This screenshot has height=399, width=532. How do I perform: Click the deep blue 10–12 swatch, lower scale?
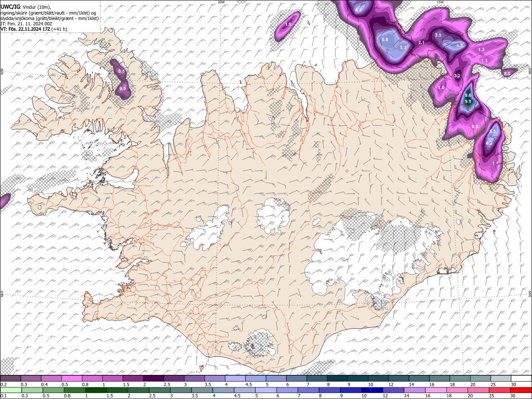pyautogui.click(x=372, y=390)
